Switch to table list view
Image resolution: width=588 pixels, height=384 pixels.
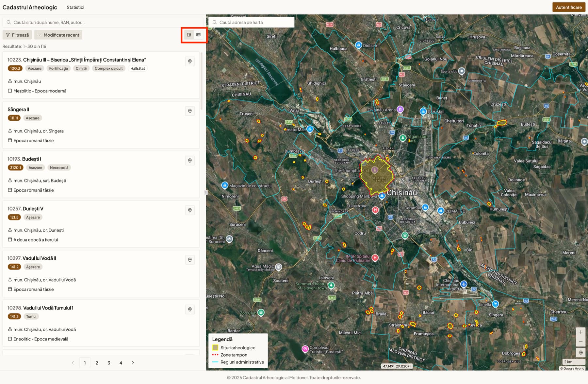[198, 35]
